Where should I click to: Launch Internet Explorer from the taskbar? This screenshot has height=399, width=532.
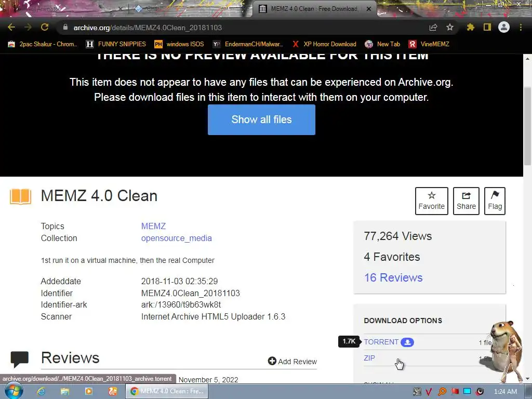[41, 392]
